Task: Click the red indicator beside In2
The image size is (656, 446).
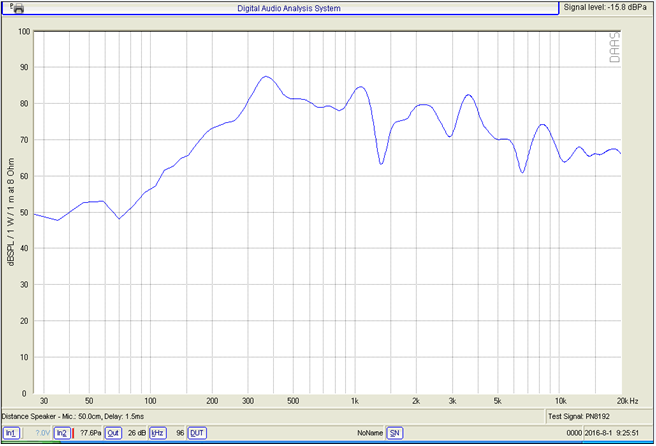Action: (73, 433)
